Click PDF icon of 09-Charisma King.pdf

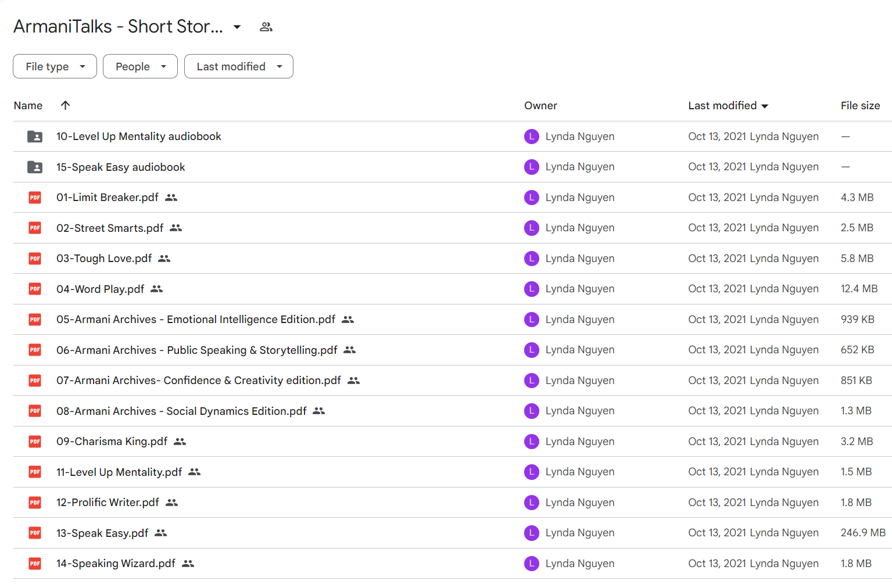(35, 442)
